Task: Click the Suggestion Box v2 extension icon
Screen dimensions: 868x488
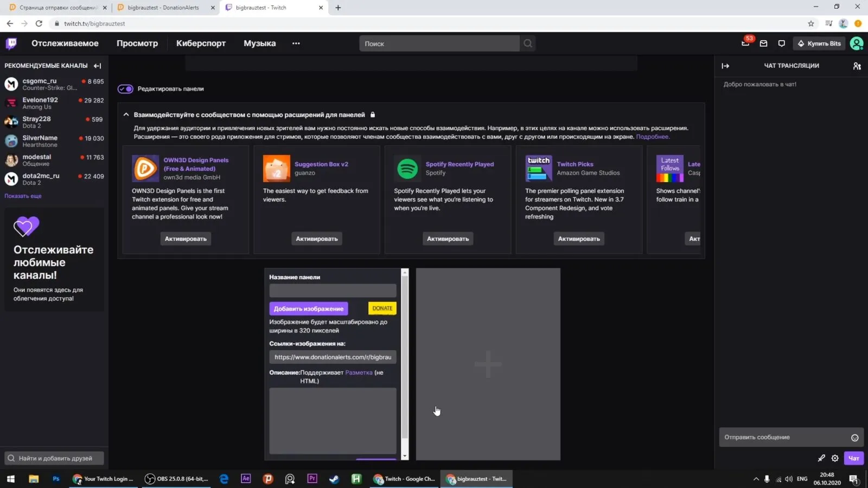Action: point(277,169)
